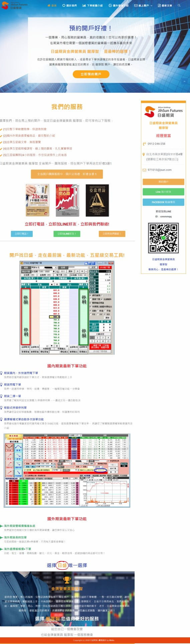The image size is (190, 644).
Task: Click the email 971013@jsun.com
Action: tap(160, 170)
